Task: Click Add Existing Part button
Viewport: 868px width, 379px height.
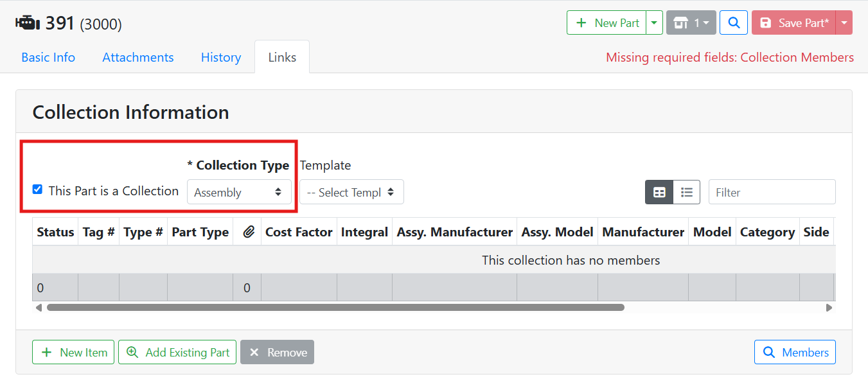Action: click(x=177, y=352)
